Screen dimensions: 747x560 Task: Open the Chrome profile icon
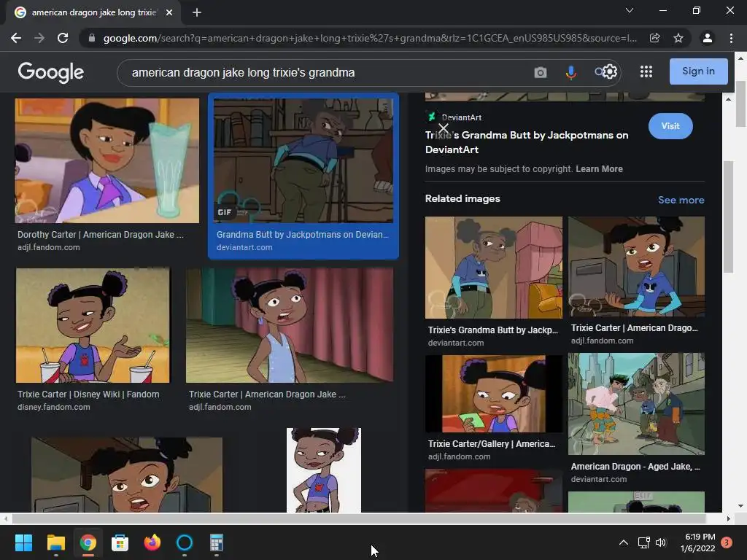pyautogui.click(x=708, y=38)
